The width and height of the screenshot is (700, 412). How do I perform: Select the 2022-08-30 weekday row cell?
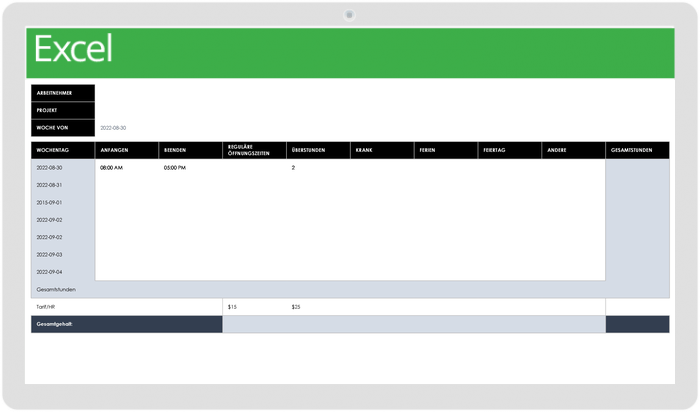[63, 168]
